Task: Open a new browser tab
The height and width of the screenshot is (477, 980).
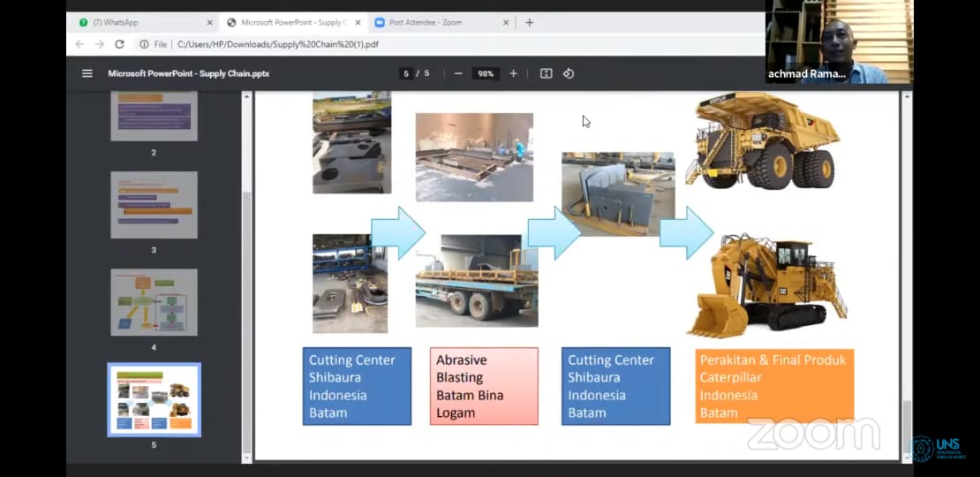Action: (530, 22)
